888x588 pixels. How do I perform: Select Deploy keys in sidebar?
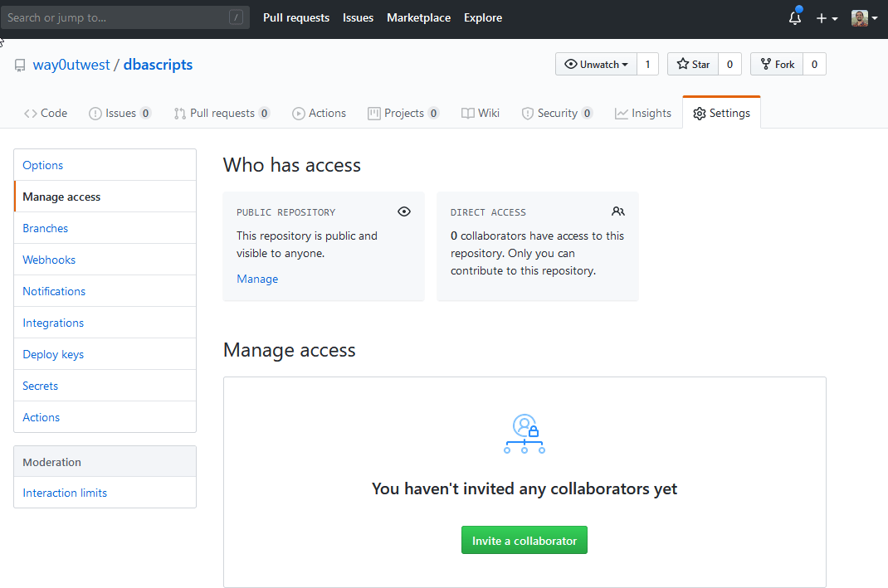pyautogui.click(x=53, y=354)
